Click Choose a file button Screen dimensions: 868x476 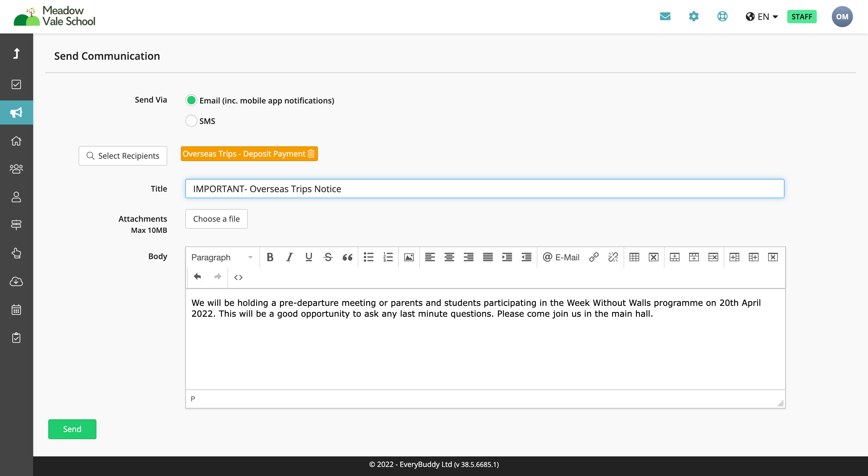(x=216, y=219)
